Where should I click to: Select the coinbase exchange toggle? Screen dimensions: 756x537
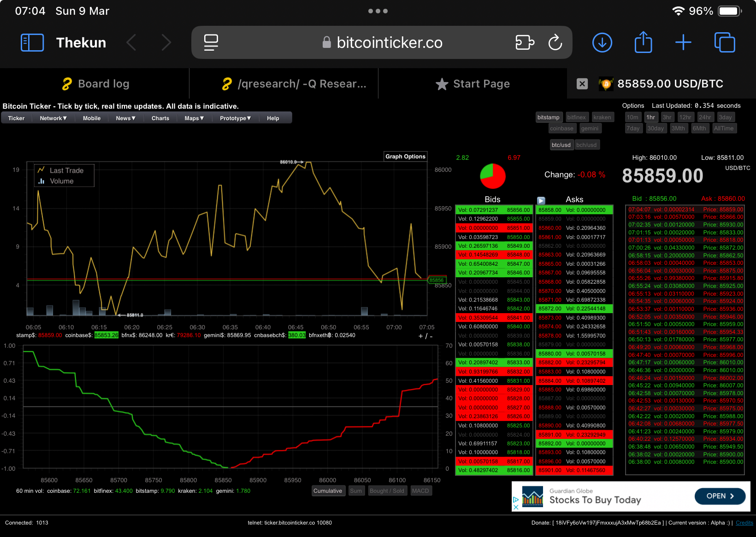click(561, 128)
